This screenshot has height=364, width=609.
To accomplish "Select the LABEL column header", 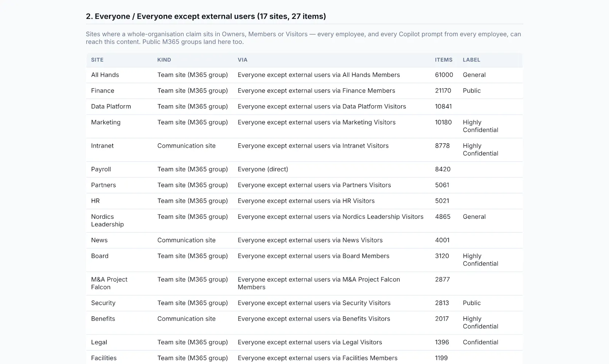I will pyautogui.click(x=472, y=60).
